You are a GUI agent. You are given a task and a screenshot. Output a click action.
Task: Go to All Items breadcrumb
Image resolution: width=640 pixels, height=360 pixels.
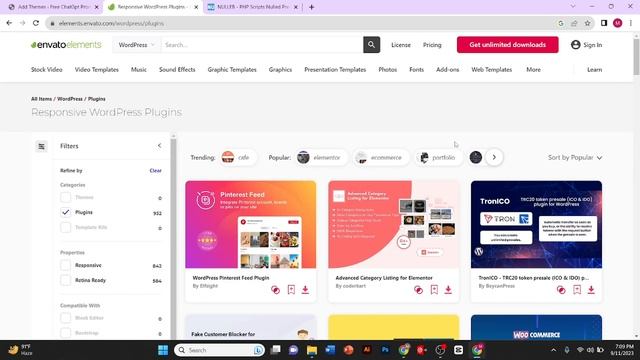41,99
